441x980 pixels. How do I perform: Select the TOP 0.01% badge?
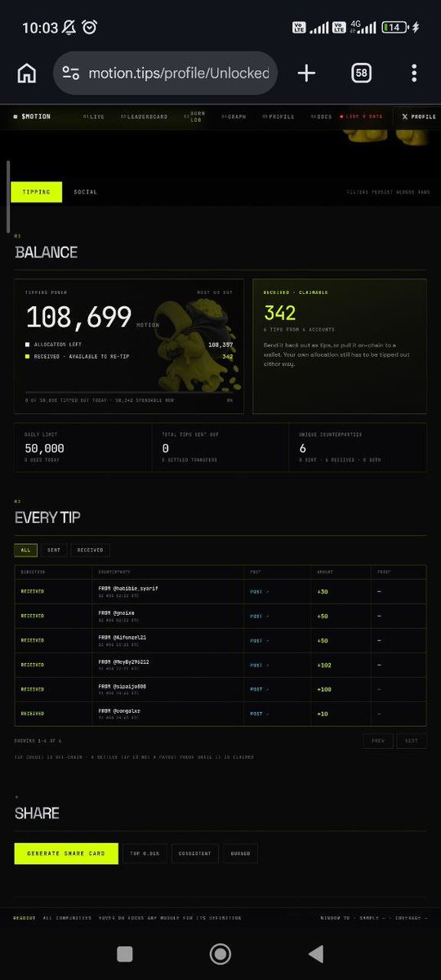tap(145, 853)
